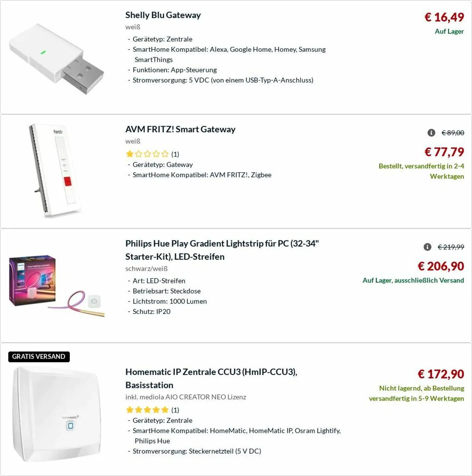Click the € 172,90 price
This screenshot has width=472, height=476.
click(441, 374)
